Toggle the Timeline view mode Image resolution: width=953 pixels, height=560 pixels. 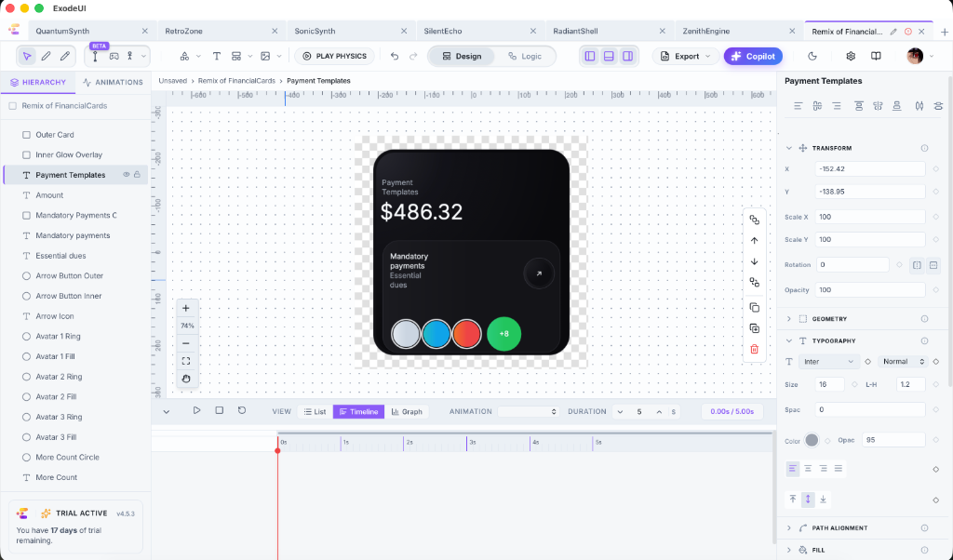358,411
